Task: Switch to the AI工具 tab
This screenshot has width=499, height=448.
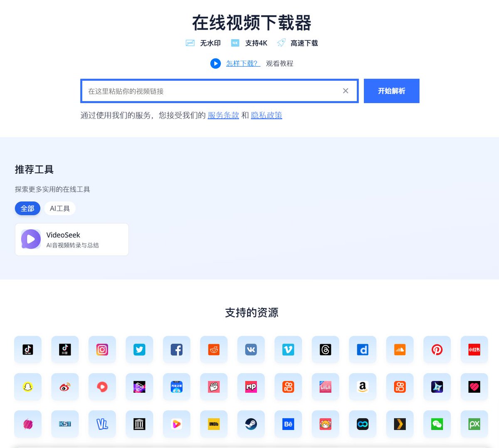Action: 60,208
